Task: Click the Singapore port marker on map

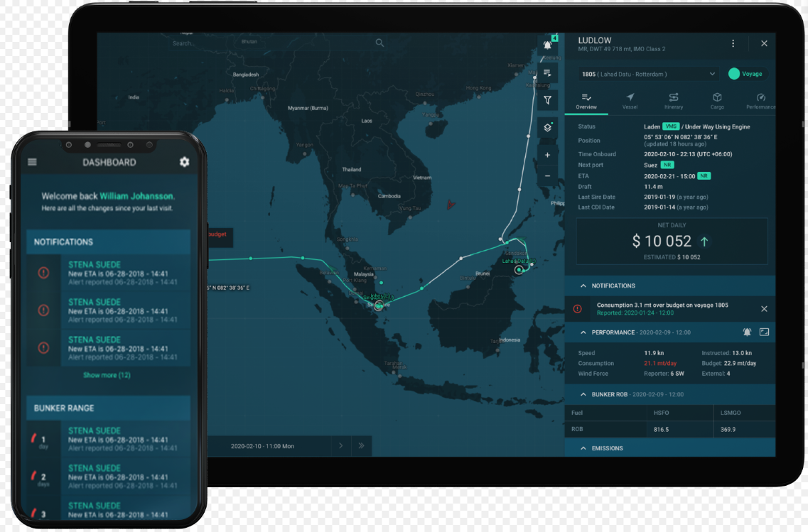Action: [x=379, y=306]
